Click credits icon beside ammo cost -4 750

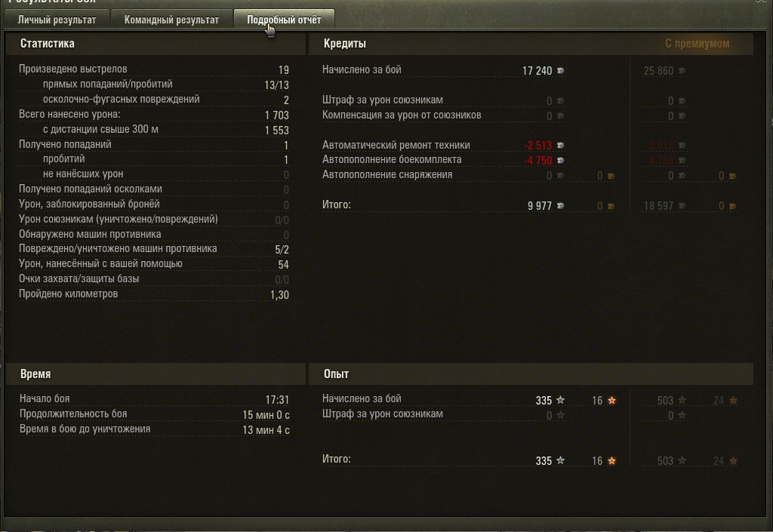[x=561, y=160]
